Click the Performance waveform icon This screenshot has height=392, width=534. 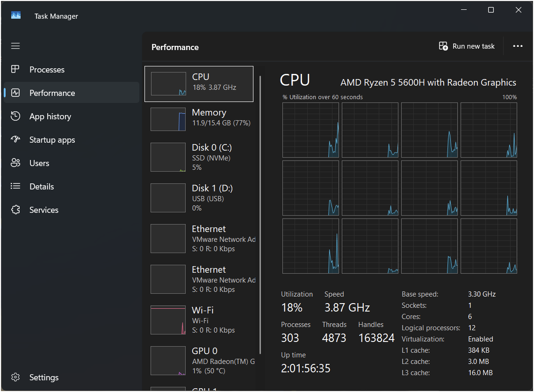pyautogui.click(x=15, y=93)
